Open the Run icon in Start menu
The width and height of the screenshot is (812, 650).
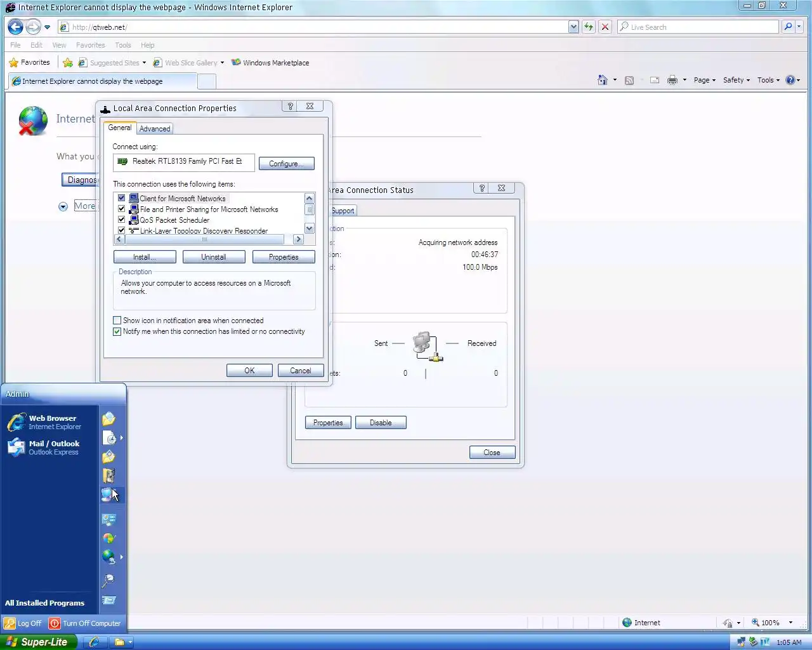coord(108,600)
